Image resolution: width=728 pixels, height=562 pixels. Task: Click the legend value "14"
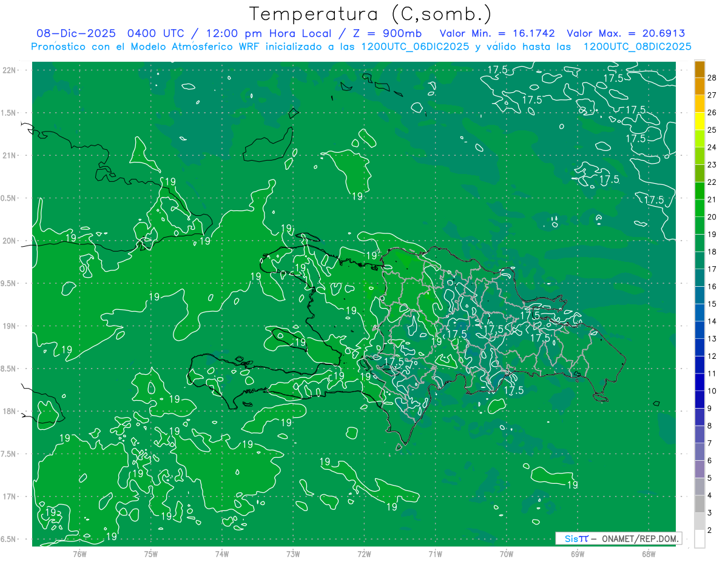(x=712, y=321)
